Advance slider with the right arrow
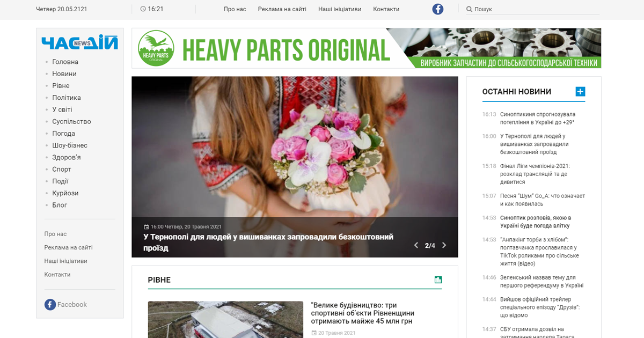The height and width of the screenshot is (338, 644). click(x=444, y=246)
